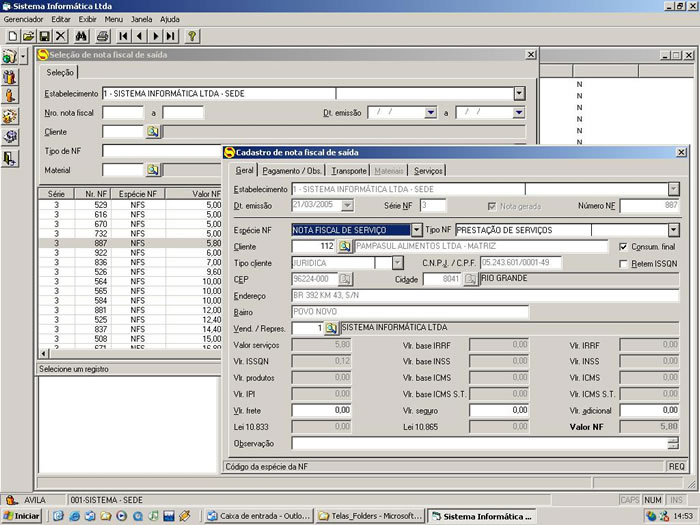This screenshot has height=525, width=700.
Task: Open the Dt. emissão start date dropdown
Action: 430,112
